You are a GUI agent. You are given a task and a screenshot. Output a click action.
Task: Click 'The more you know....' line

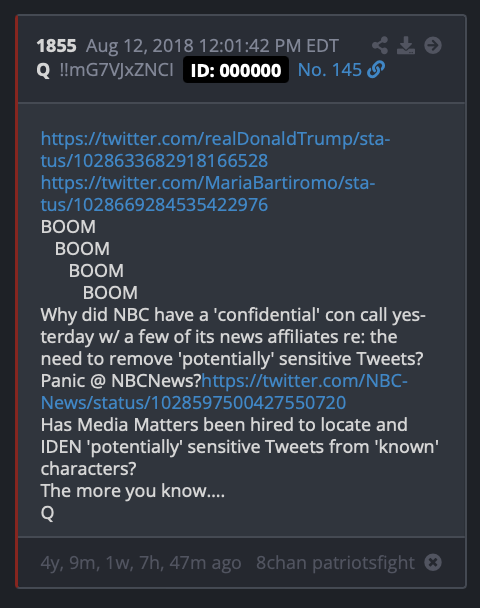[133, 491]
